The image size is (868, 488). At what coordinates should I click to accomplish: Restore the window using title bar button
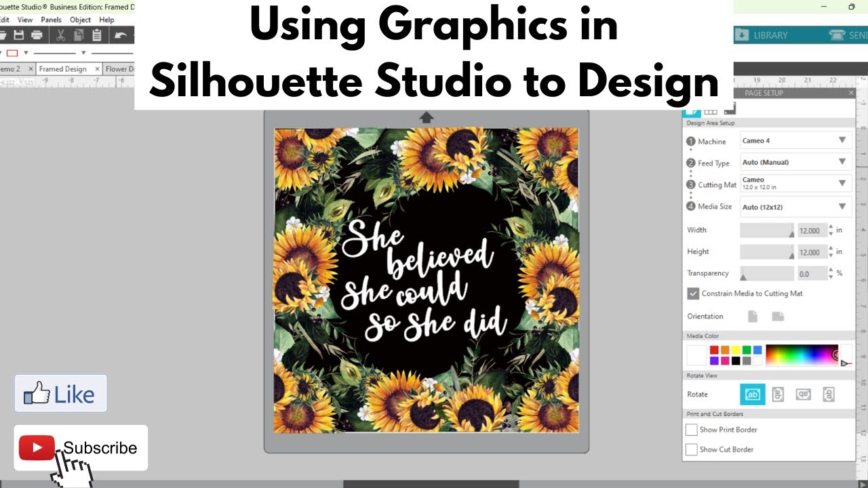coord(852,7)
